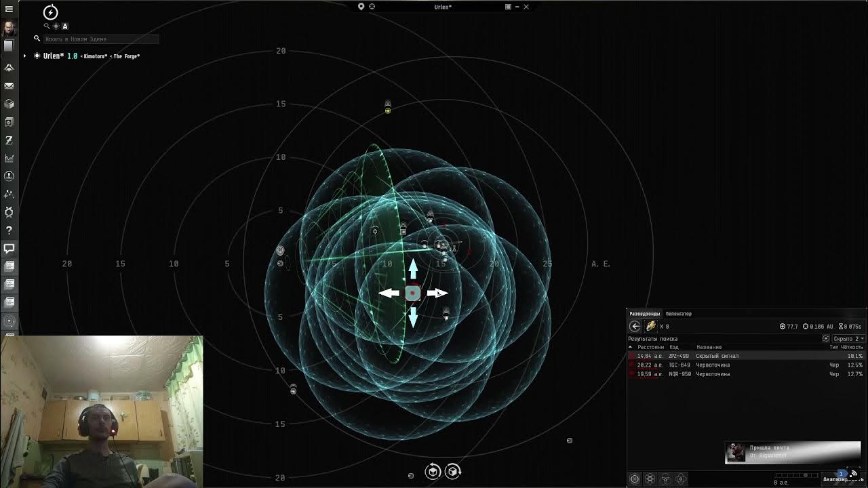This screenshot has height=488, width=868.
Task: Select the NQR-950 Червоточина result row
Action: tap(746, 374)
